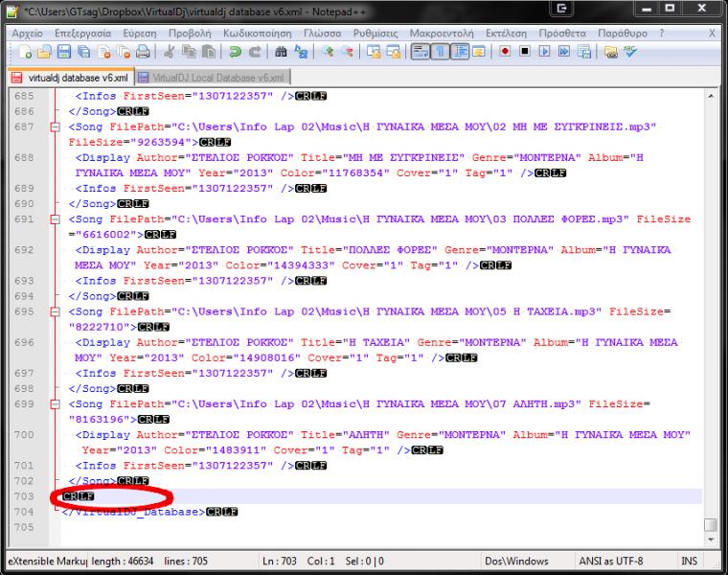Toggle synchronized horizontal scrolling
This screenshot has height=575, width=728.
pos(394,52)
